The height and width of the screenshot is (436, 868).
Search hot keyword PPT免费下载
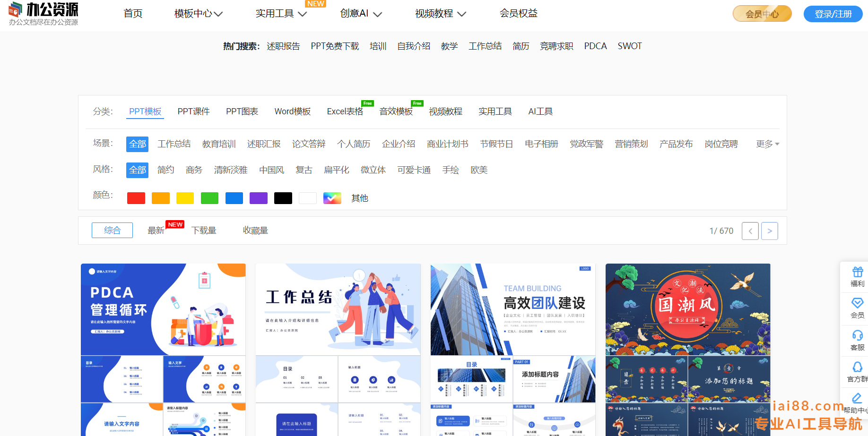tap(335, 46)
